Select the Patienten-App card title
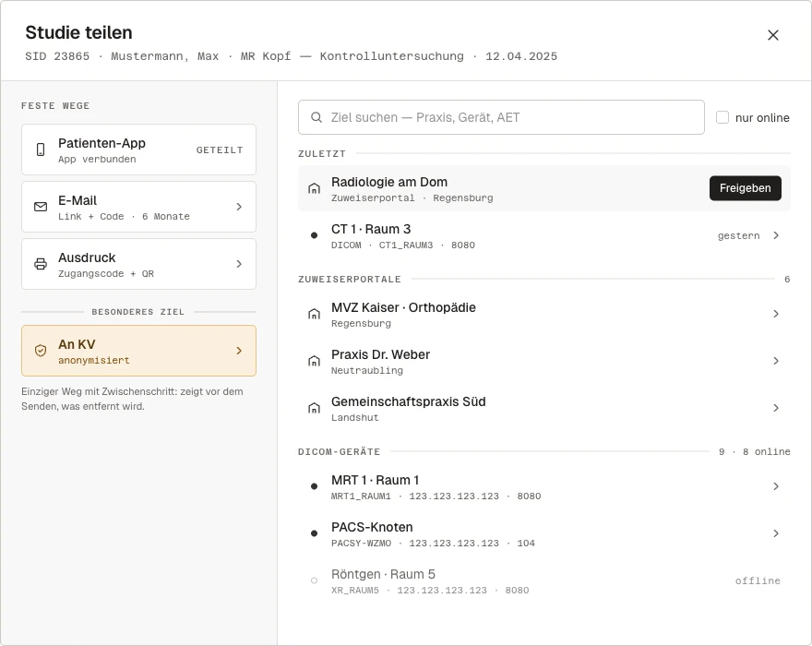 click(x=101, y=143)
